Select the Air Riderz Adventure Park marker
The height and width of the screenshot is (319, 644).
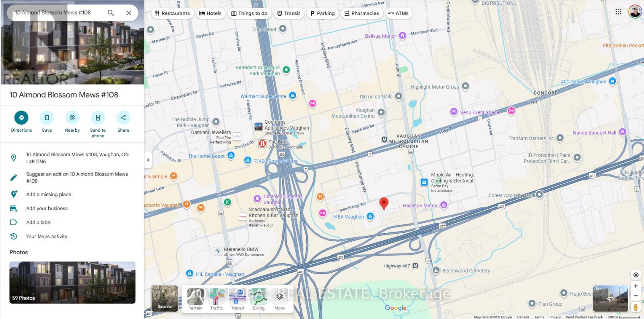click(286, 70)
